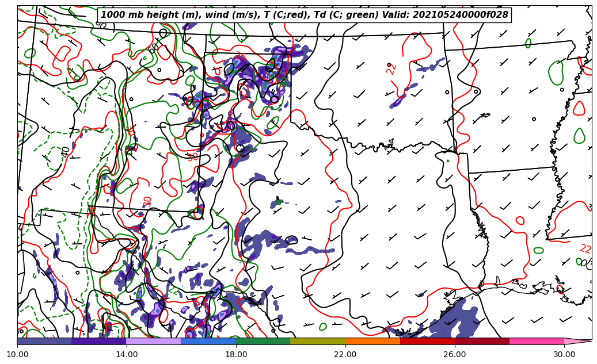
Task: Click the bright red 24–26 colorbar segment
Action: click(428, 341)
